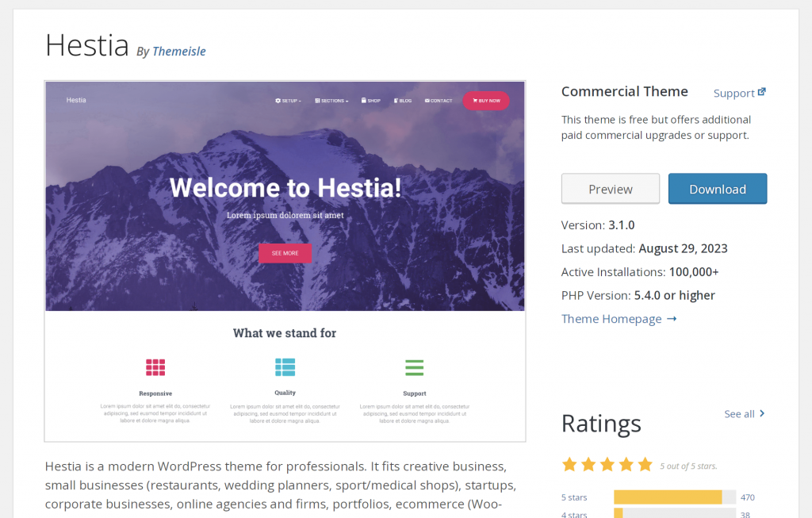
Task: Click the Hestia logo in preview header
Action: (x=76, y=100)
